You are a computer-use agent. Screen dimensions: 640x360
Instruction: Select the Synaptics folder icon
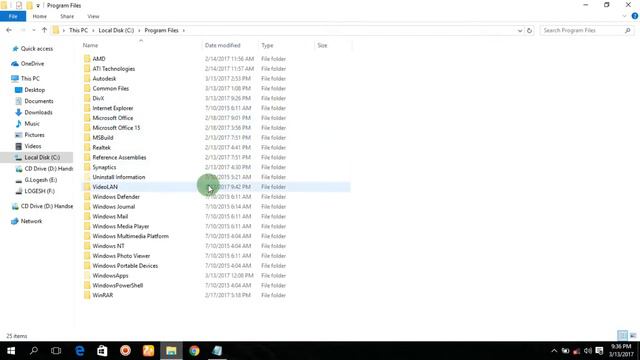(x=87, y=167)
